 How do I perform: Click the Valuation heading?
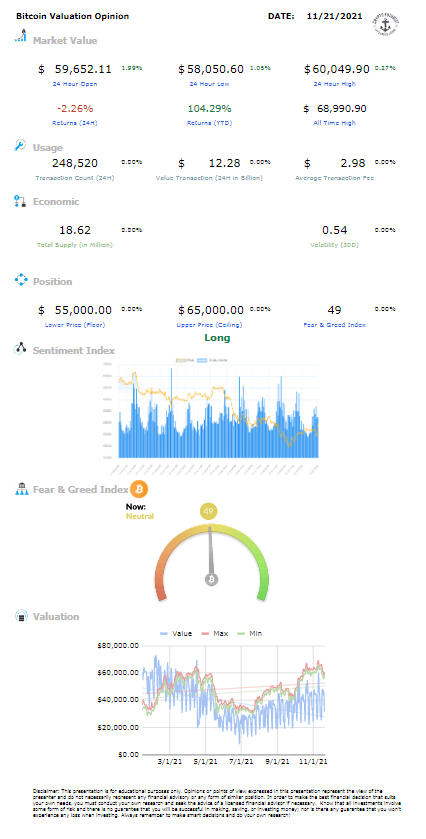click(x=56, y=616)
